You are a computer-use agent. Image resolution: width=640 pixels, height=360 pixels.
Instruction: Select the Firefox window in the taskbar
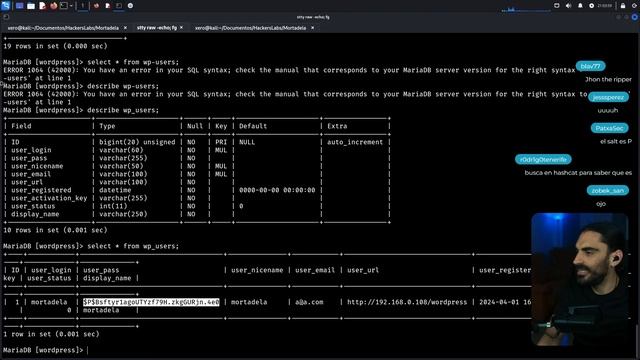point(97,6)
